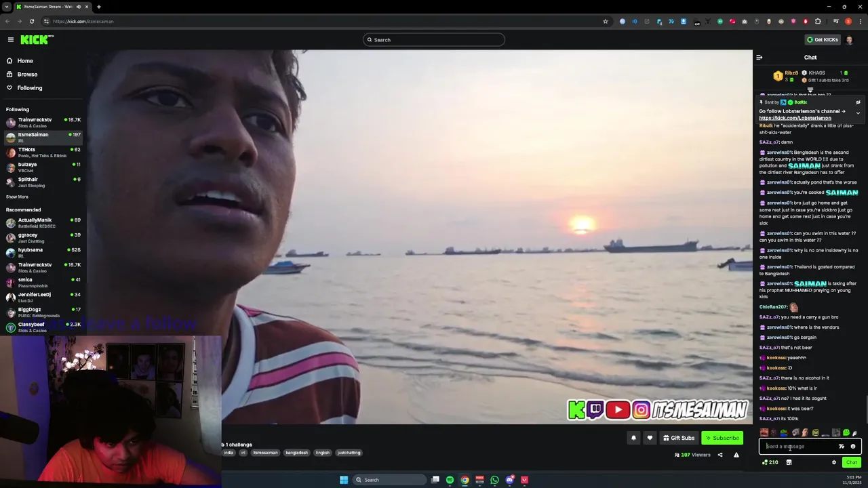The image size is (868, 488).
Task: Open Chrome extensions puzzle icon
Action: click(818, 21)
